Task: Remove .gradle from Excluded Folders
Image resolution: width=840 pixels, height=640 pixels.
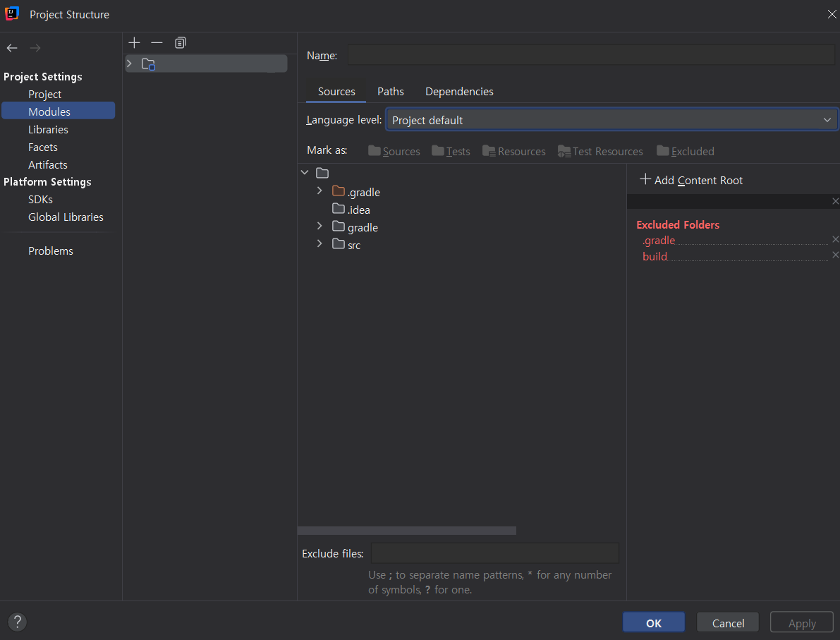Action: coord(836,240)
